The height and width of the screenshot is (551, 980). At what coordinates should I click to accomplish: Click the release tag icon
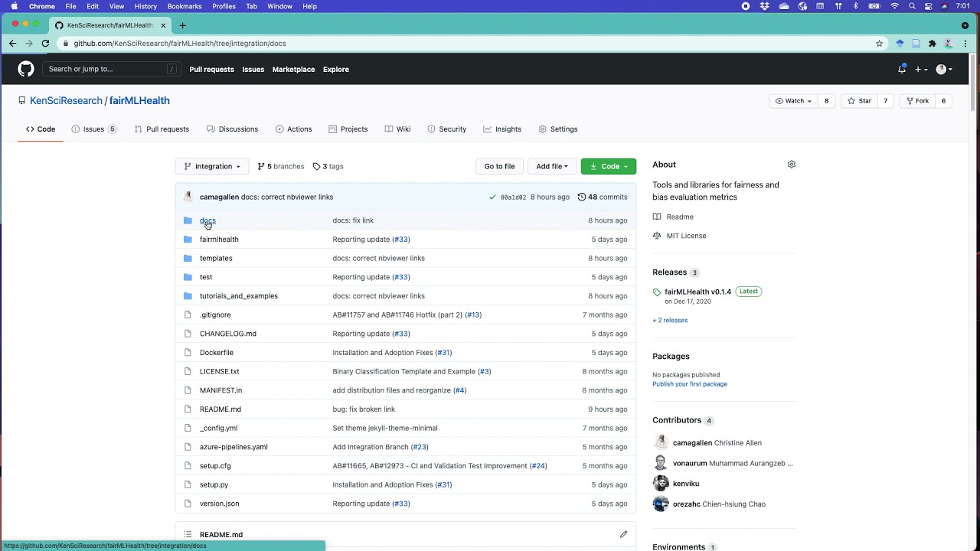(x=657, y=292)
